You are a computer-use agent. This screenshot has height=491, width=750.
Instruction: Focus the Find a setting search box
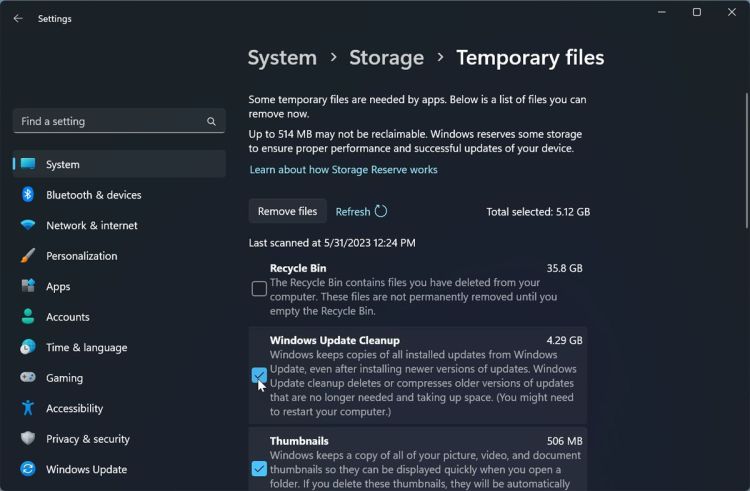point(110,121)
